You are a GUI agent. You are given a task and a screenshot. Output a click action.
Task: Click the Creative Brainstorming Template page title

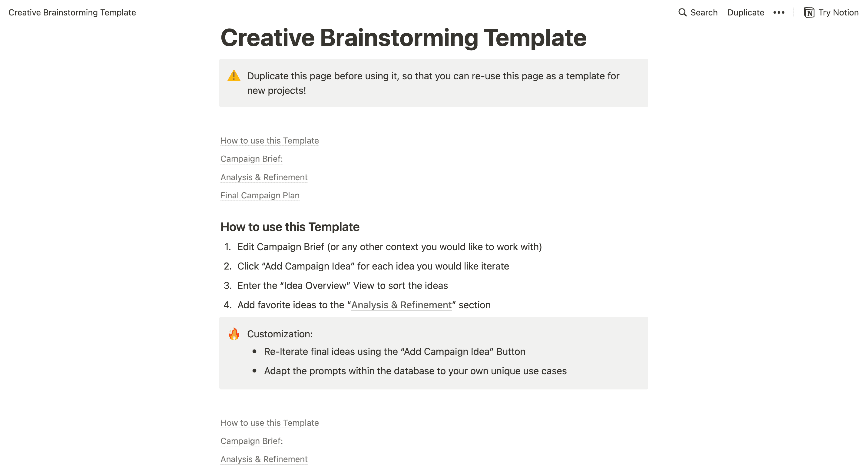tap(403, 37)
